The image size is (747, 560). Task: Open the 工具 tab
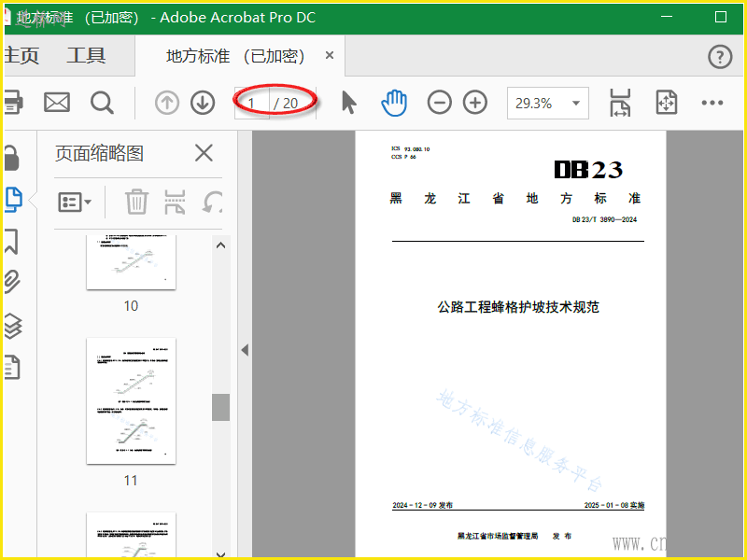[86, 56]
